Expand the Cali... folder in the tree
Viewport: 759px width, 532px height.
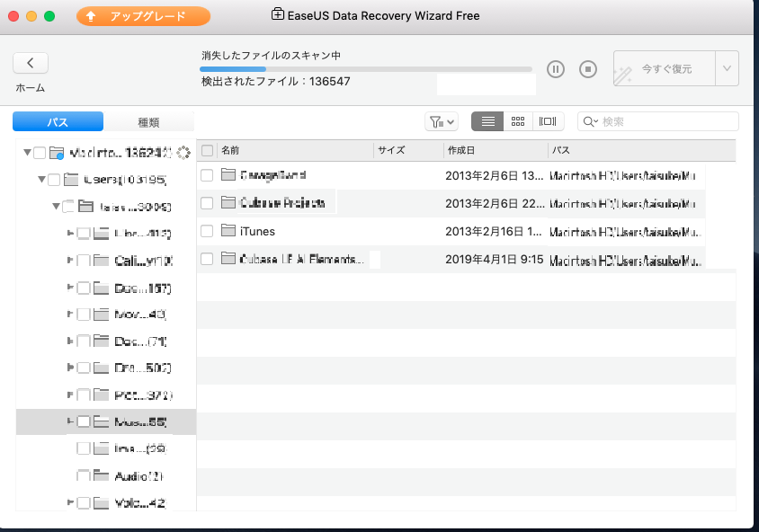[x=70, y=261]
